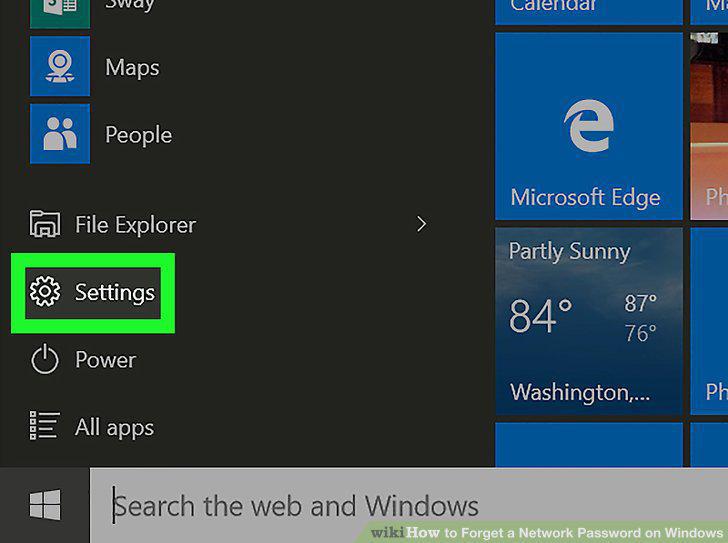Click the Washington location text on weather tile
Image resolution: width=728 pixels, height=543 pixels.
coord(580,393)
